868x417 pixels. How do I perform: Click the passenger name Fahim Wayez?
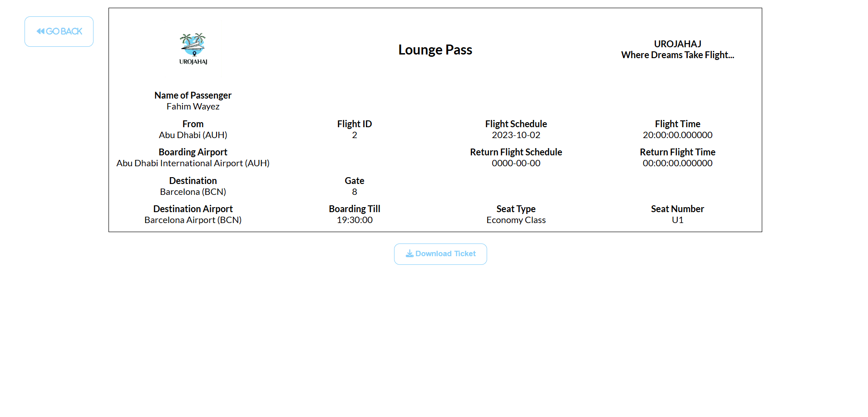point(193,107)
